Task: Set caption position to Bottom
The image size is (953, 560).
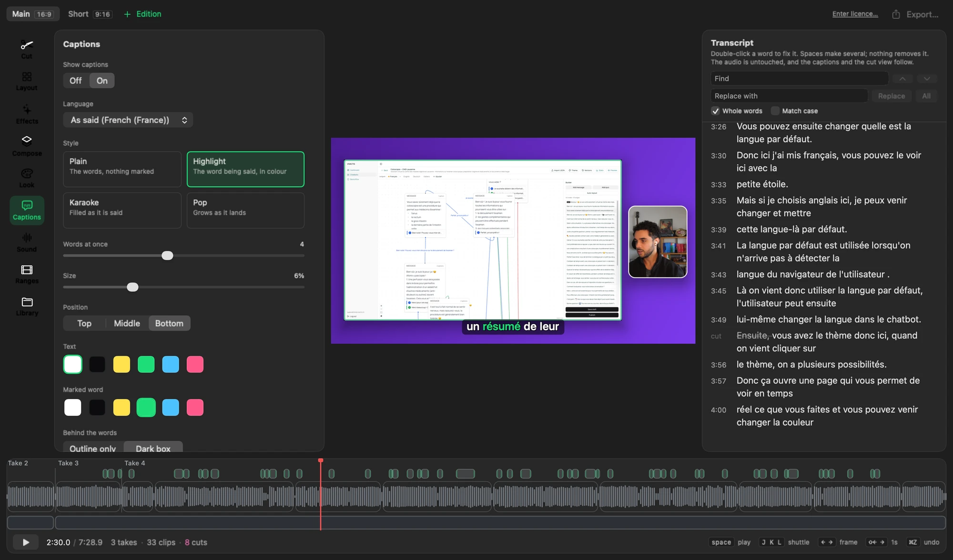Action: tap(169, 323)
